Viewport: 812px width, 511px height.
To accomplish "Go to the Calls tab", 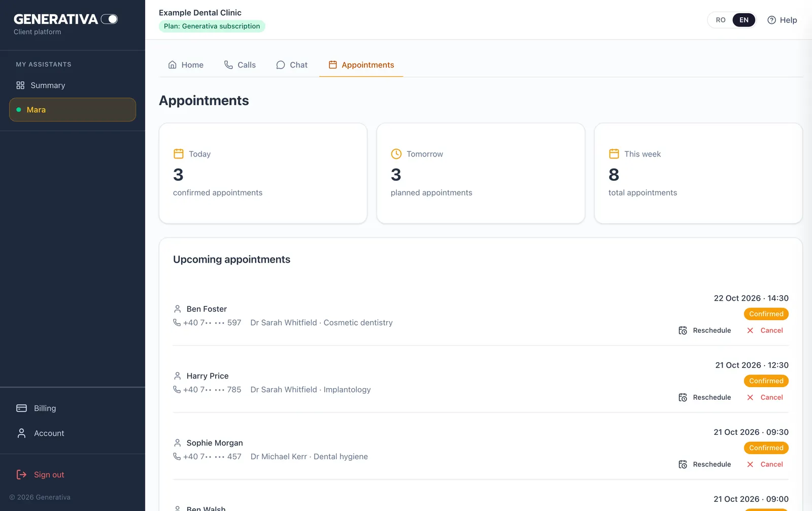I will [x=240, y=65].
